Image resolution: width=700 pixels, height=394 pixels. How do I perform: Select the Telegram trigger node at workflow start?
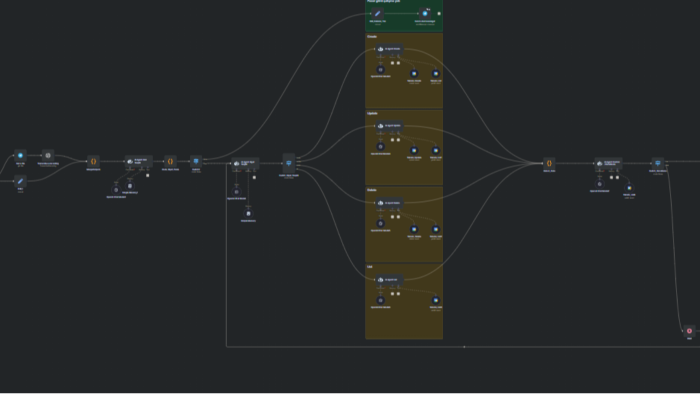[20, 155]
